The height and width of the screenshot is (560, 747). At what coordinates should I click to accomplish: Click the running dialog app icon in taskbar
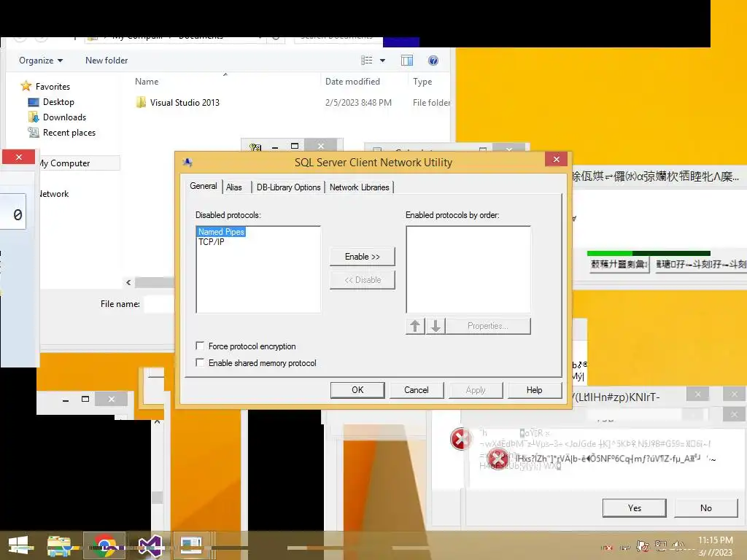[192, 545]
